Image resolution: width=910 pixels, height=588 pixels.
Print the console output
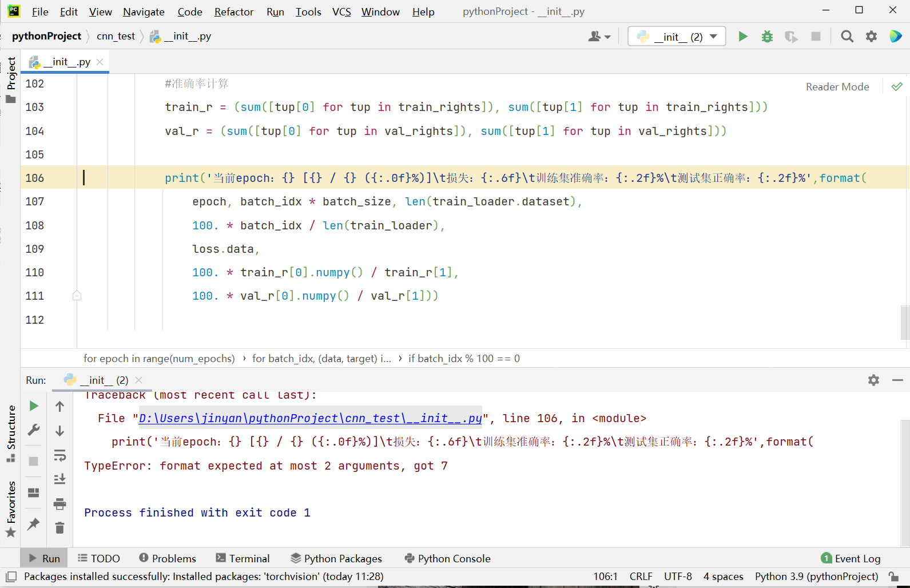pos(59,504)
